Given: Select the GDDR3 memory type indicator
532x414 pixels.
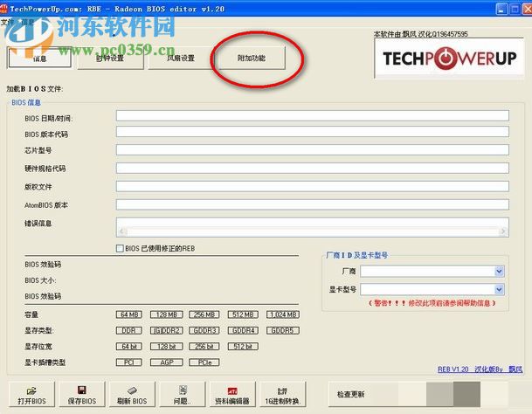Looking at the screenshot, I should tap(204, 330).
